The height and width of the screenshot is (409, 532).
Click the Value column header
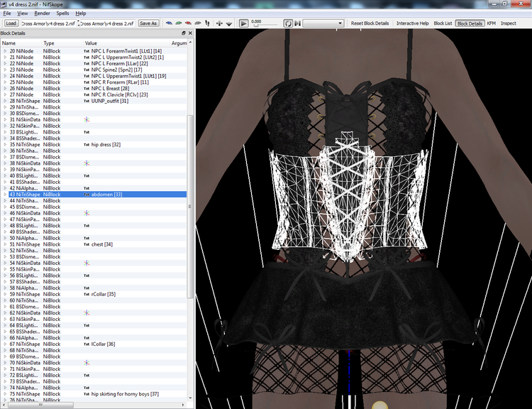point(126,43)
